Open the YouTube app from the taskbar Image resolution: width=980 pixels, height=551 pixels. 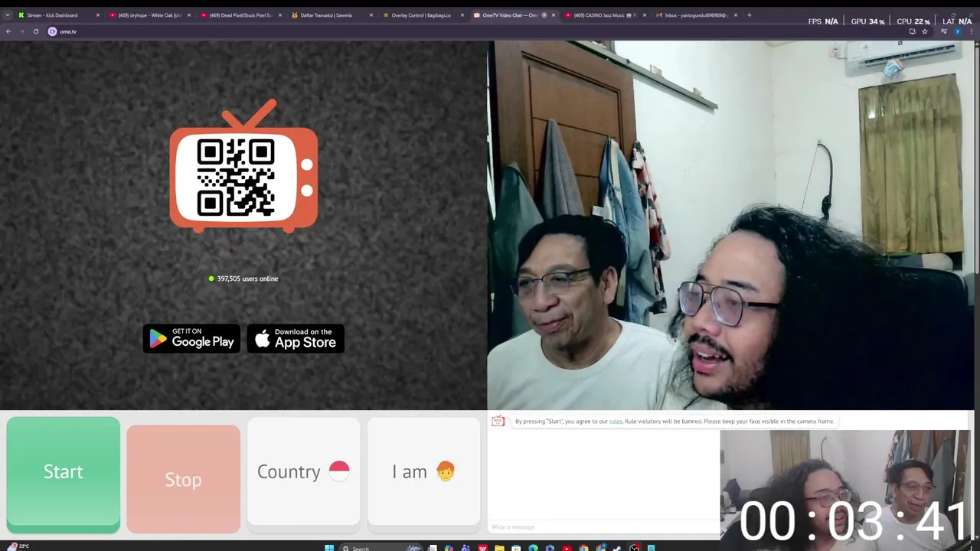(x=567, y=547)
